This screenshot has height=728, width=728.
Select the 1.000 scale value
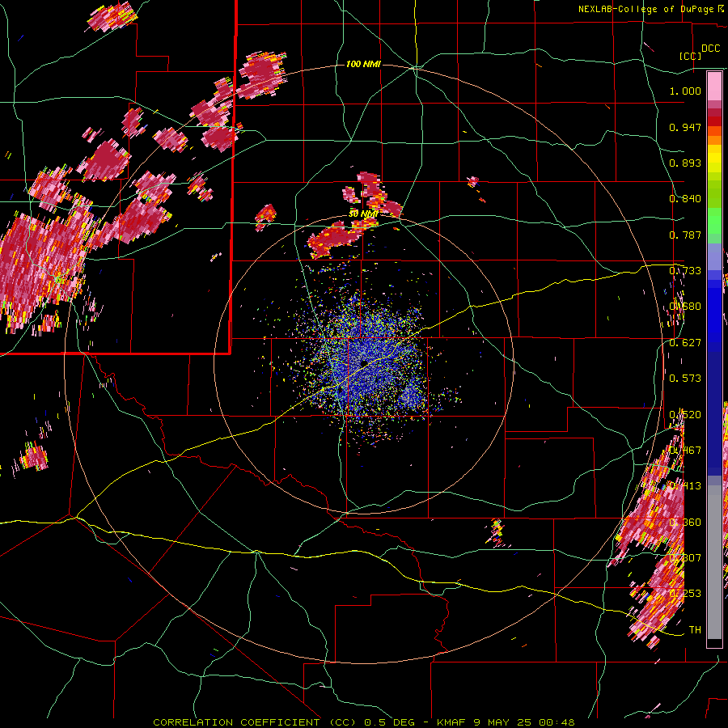tap(685, 91)
